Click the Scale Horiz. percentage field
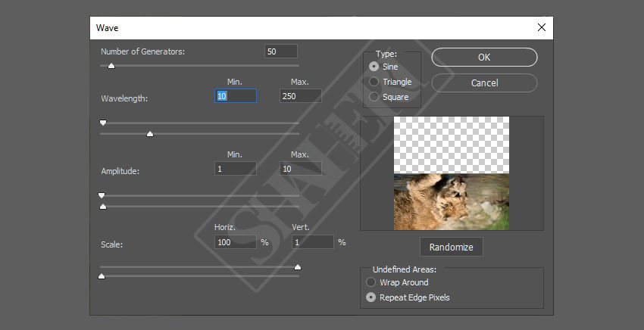 tap(236, 242)
